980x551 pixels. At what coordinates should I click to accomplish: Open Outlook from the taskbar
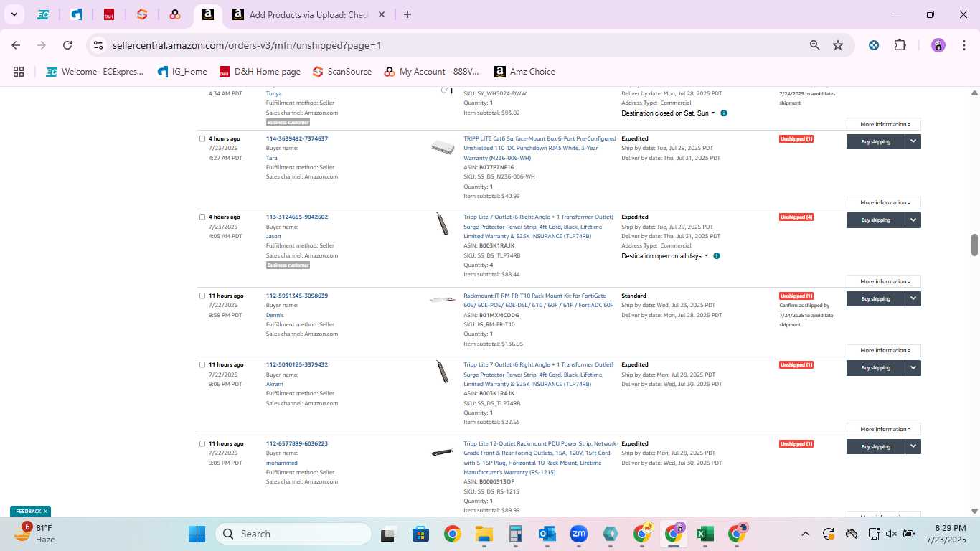547,534
